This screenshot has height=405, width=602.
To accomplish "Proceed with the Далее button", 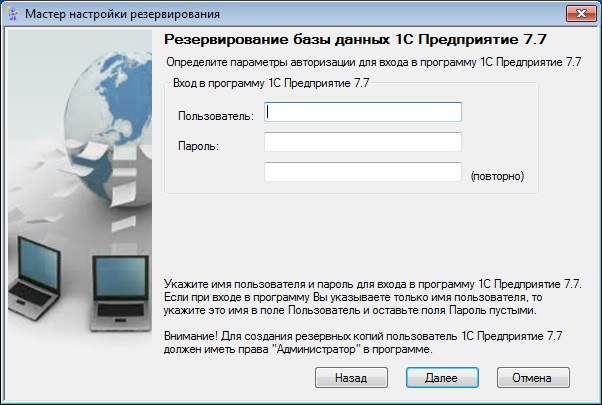I will pos(442,378).
